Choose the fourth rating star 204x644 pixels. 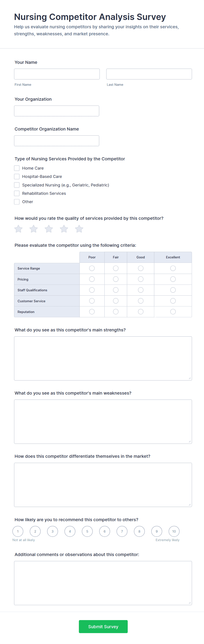(x=64, y=229)
